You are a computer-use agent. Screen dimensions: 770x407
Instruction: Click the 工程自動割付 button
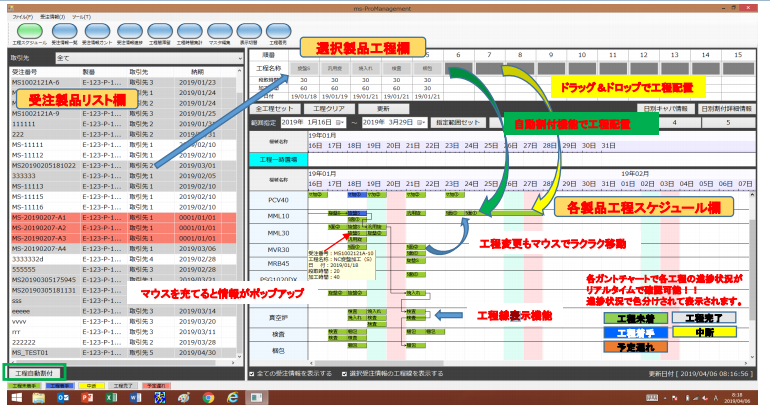click(x=34, y=373)
